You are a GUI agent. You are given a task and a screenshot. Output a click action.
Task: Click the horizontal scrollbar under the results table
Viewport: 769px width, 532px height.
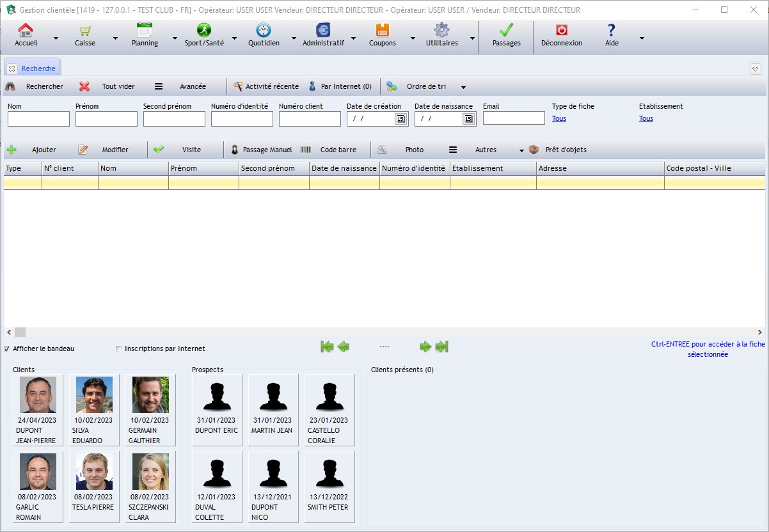(x=384, y=332)
